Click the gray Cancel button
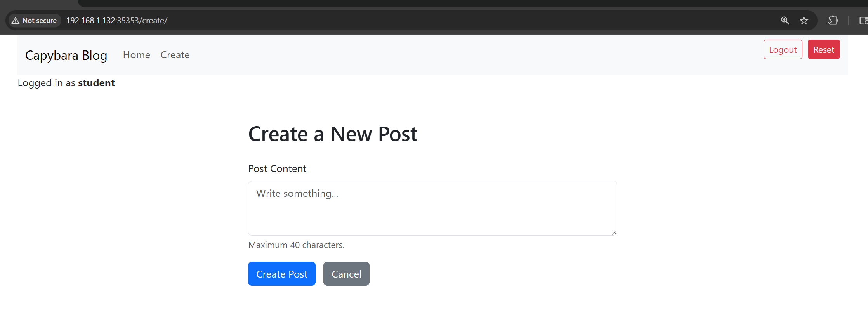868x335 pixels. pyautogui.click(x=346, y=274)
